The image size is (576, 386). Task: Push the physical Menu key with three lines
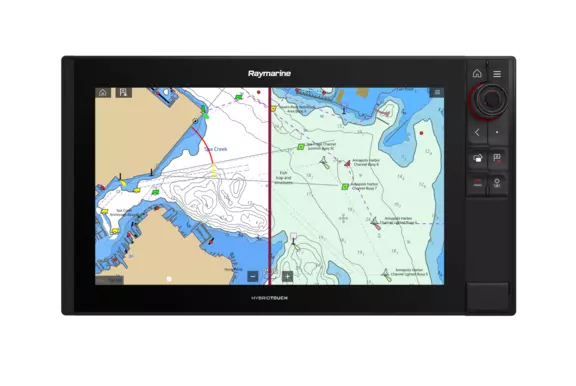click(497, 74)
